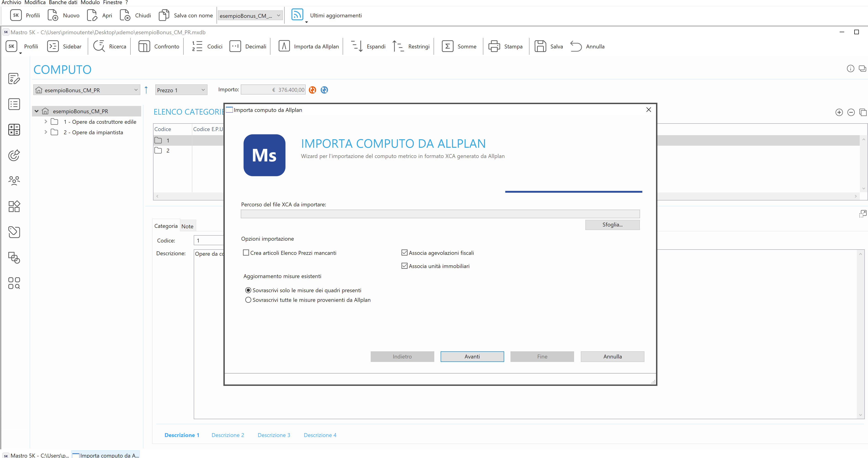Switch to the Note tab
This screenshot has height=458, width=868.
tap(187, 226)
